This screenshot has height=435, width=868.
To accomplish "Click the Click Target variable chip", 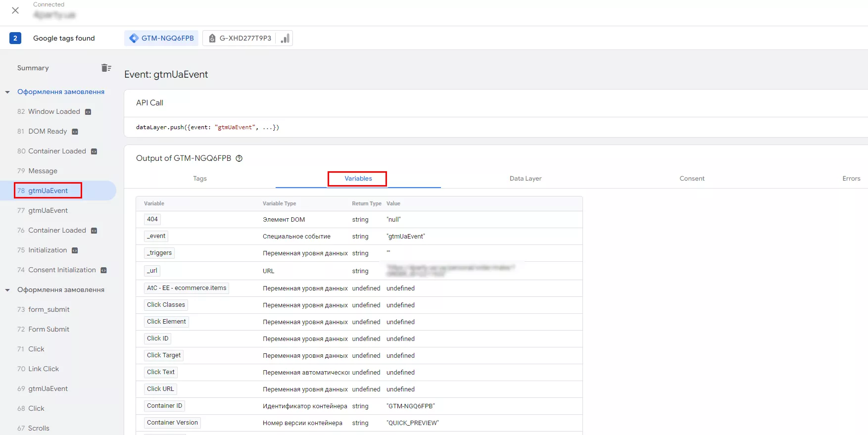I will [x=164, y=355].
